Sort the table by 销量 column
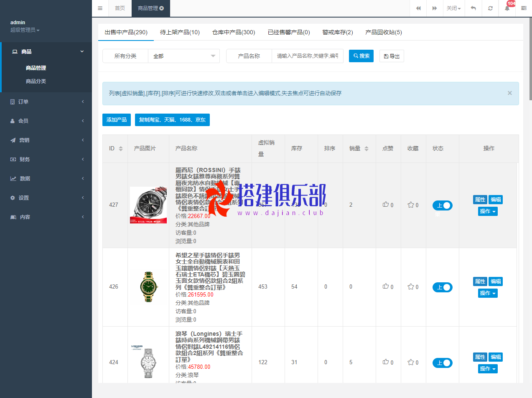Viewport: 532px width, 398px height. pyautogui.click(x=367, y=149)
